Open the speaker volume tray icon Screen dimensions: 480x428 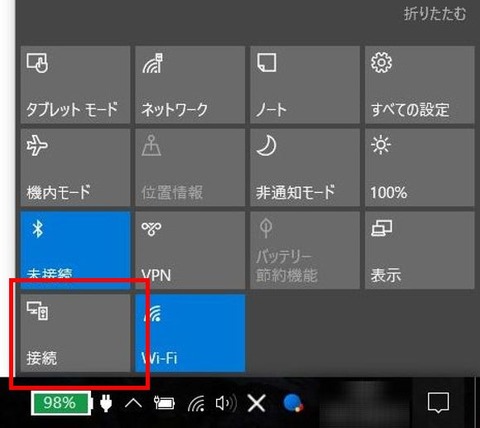[x=226, y=403]
